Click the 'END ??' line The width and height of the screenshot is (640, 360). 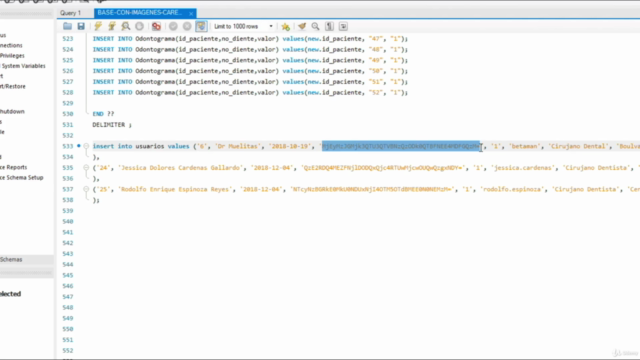click(x=103, y=114)
